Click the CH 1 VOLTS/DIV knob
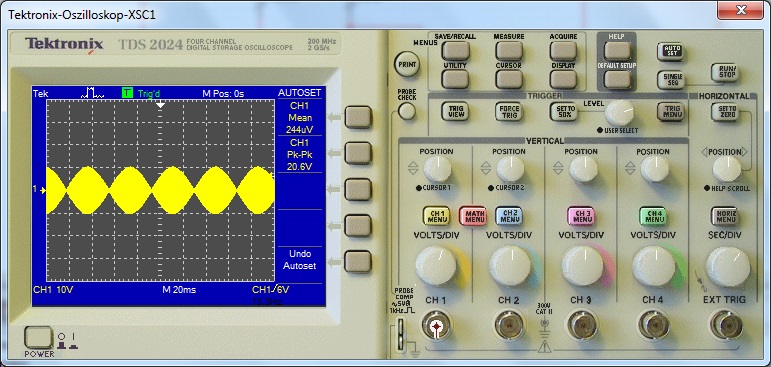Screen dimensions: 771x367 436,266
